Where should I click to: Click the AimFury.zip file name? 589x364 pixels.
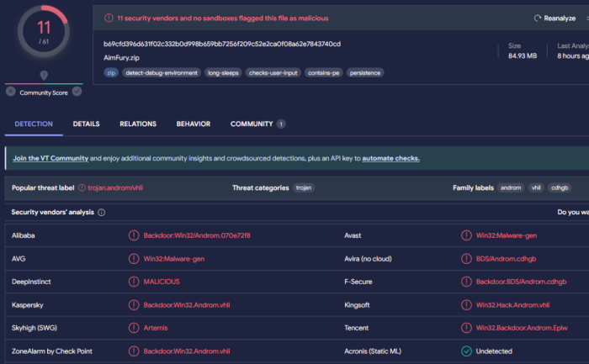coord(121,58)
